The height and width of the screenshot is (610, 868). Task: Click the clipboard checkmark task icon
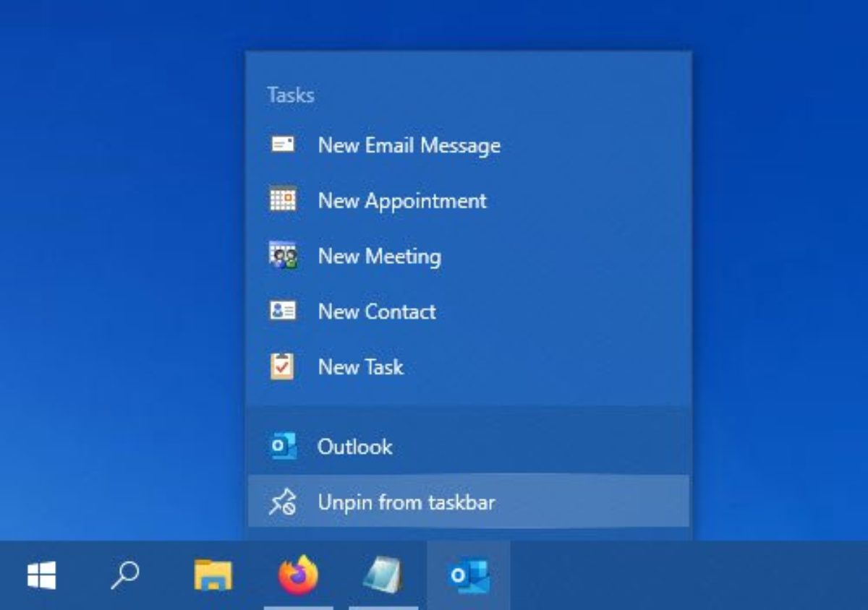[282, 366]
